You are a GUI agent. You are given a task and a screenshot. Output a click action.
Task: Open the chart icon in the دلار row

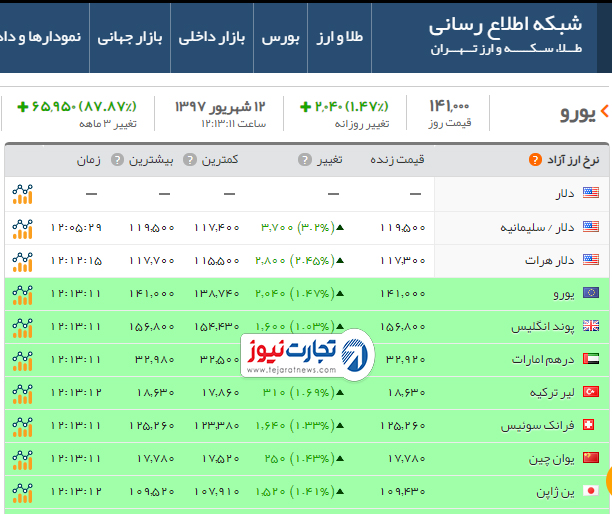click(22, 194)
